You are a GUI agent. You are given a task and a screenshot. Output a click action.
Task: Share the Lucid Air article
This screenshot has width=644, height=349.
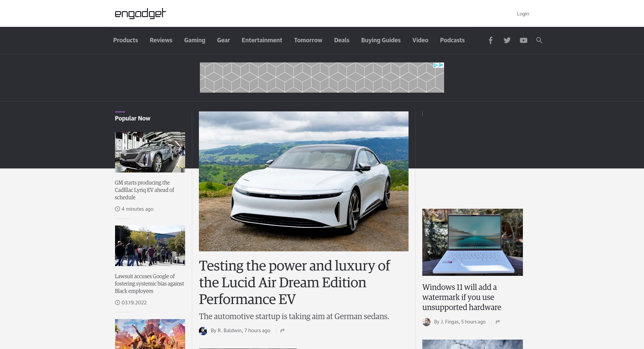282,331
